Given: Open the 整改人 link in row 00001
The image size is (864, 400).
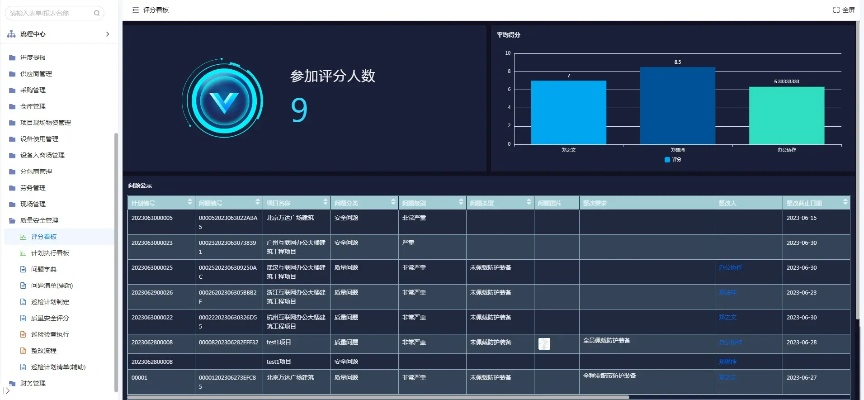Looking at the screenshot, I should point(727,378).
